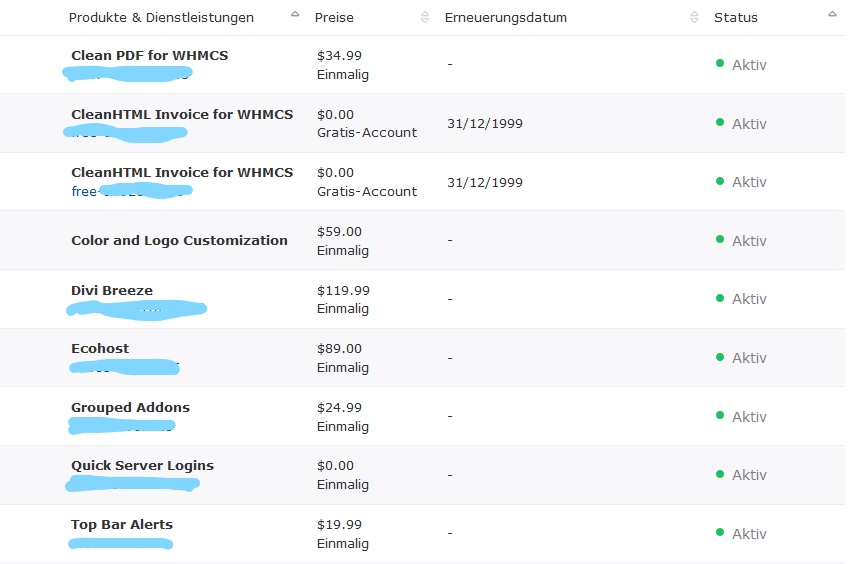
Task: Select the Quick Server Logins product
Action: (142, 465)
